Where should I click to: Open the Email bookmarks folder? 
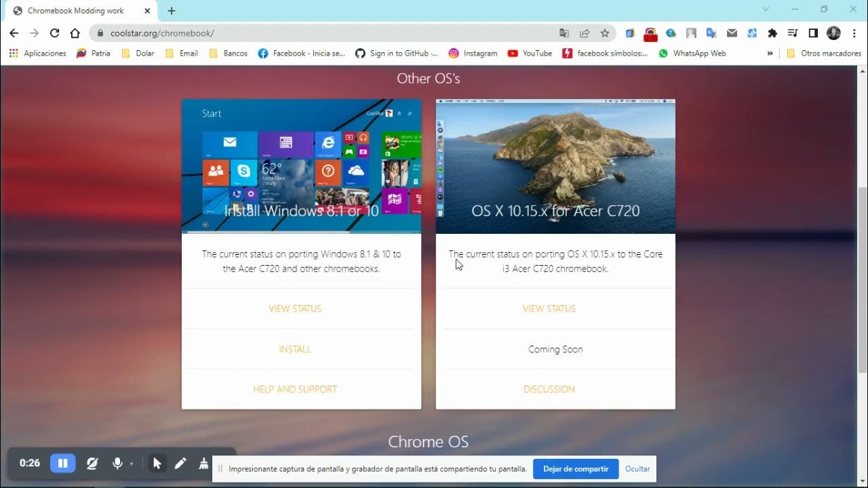182,53
